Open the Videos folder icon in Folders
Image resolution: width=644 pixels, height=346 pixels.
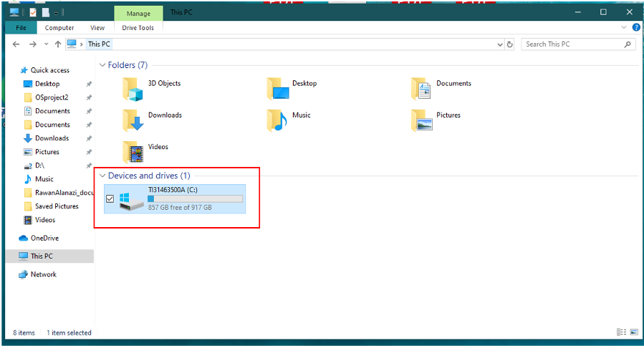pos(133,152)
